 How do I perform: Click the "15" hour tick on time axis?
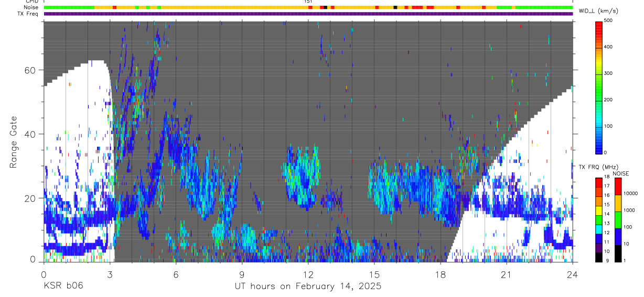(374, 274)
